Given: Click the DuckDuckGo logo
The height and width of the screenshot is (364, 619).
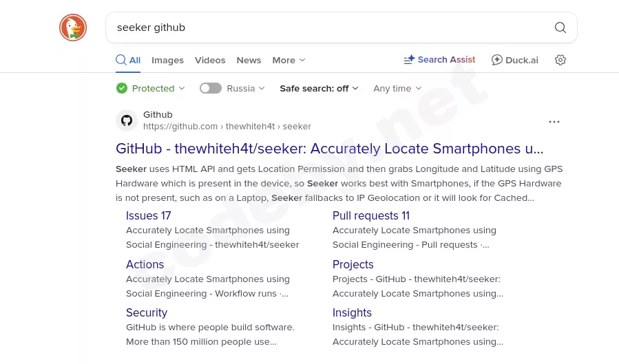Looking at the screenshot, I should click(73, 28).
